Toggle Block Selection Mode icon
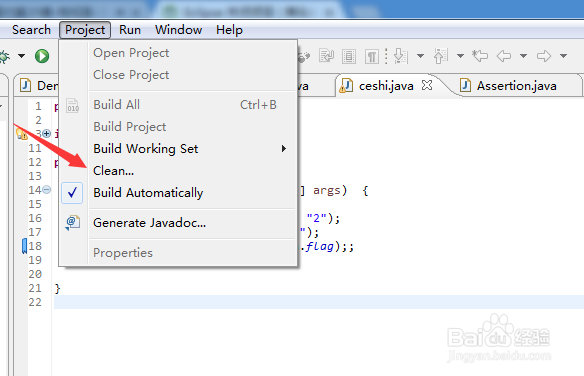The width and height of the screenshot is (584, 376). coord(349,57)
